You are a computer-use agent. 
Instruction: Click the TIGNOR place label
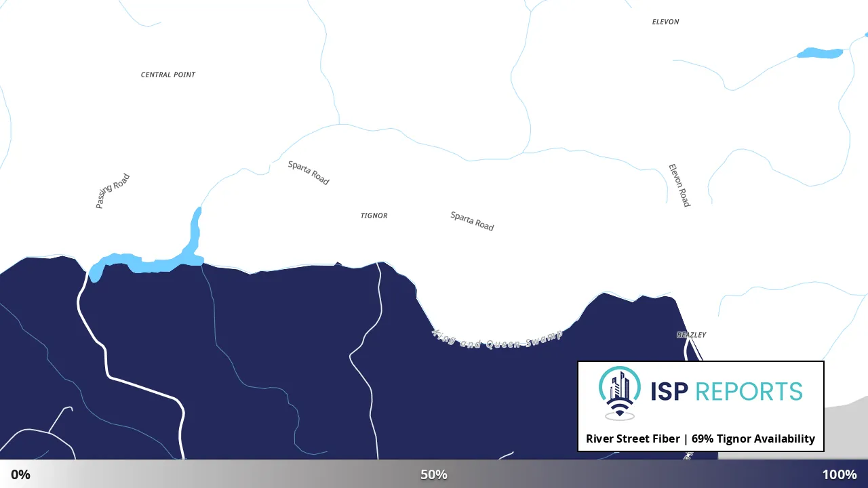374,216
